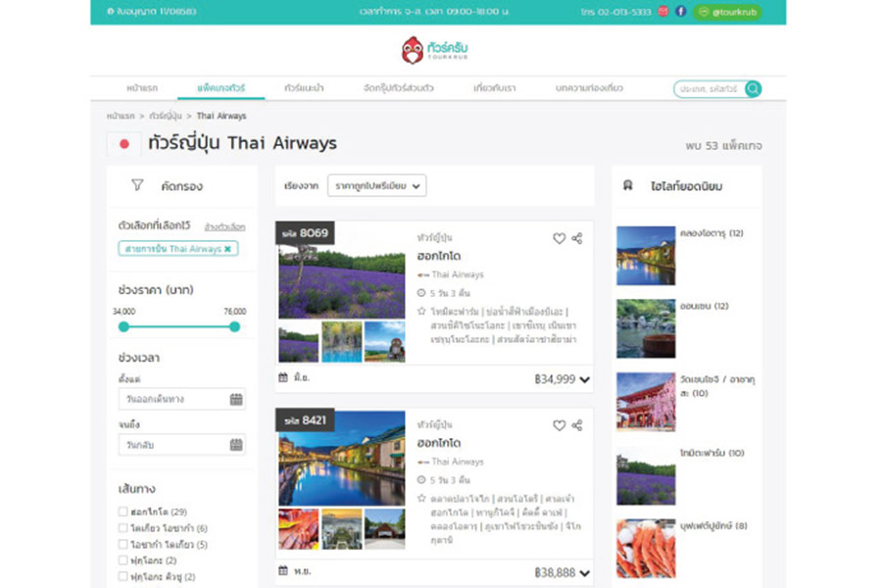Click the @tourkrub LINE button
The height and width of the screenshot is (588, 882).
pyautogui.click(x=727, y=12)
